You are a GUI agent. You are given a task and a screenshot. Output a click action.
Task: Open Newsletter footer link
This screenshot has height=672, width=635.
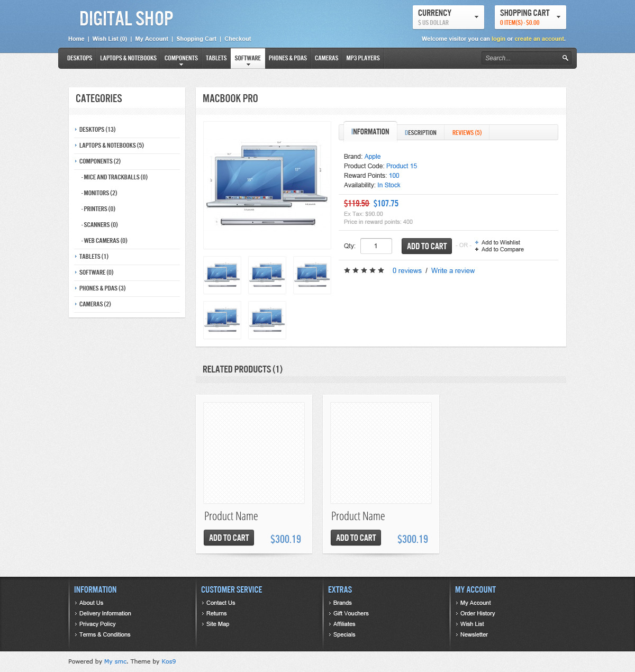[x=474, y=634]
